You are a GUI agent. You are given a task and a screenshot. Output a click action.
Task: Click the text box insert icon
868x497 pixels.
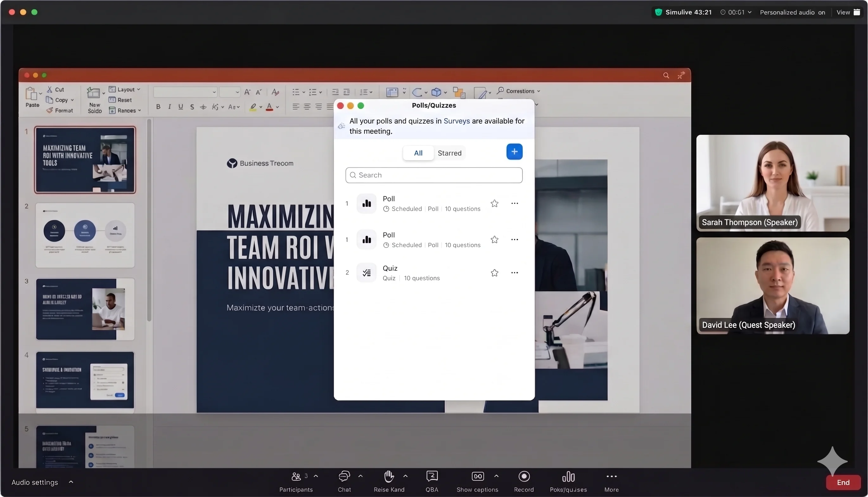[392, 92]
